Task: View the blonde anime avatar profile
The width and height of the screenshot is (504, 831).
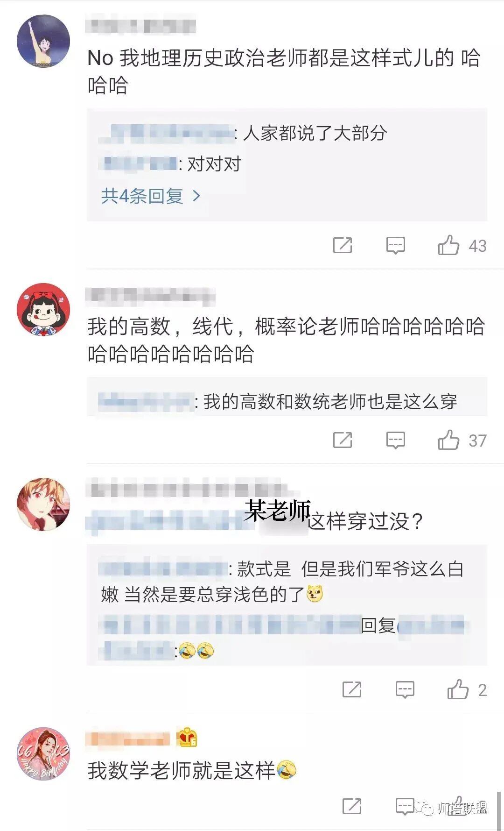Action: point(43,504)
